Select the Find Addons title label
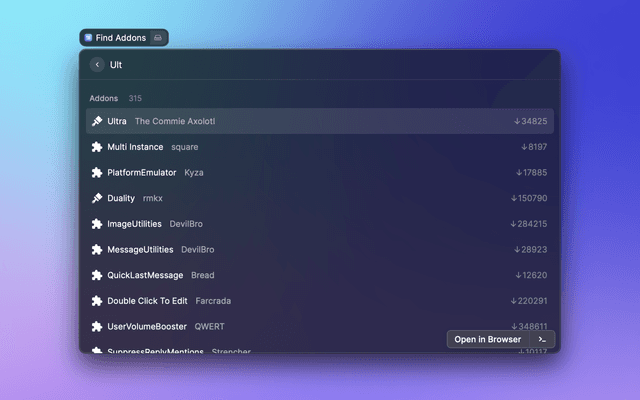The width and height of the screenshot is (640, 400). pos(121,38)
